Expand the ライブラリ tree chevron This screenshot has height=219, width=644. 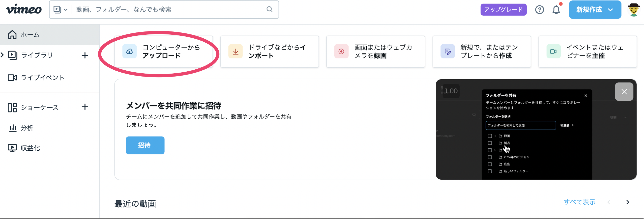pyautogui.click(x=2, y=55)
